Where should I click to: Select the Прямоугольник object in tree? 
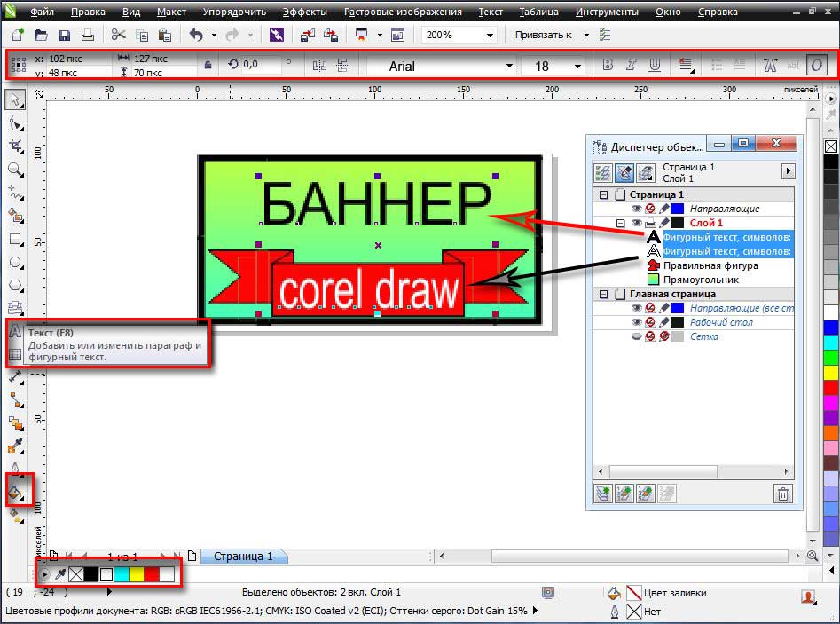click(701, 280)
